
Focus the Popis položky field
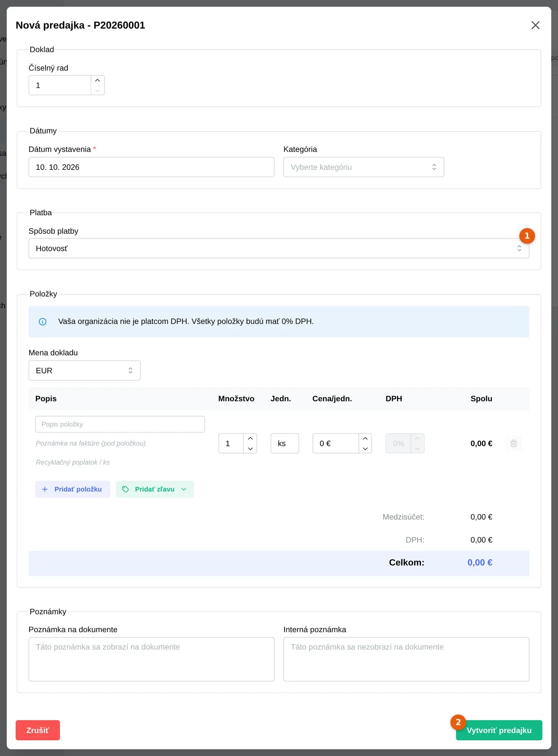(x=120, y=424)
